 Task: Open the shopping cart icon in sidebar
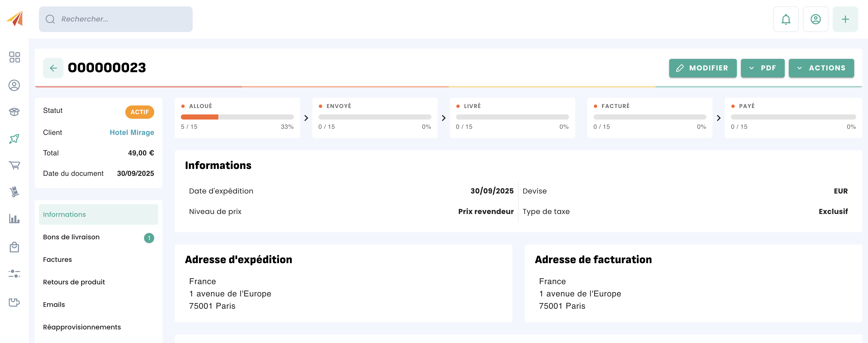tap(14, 165)
